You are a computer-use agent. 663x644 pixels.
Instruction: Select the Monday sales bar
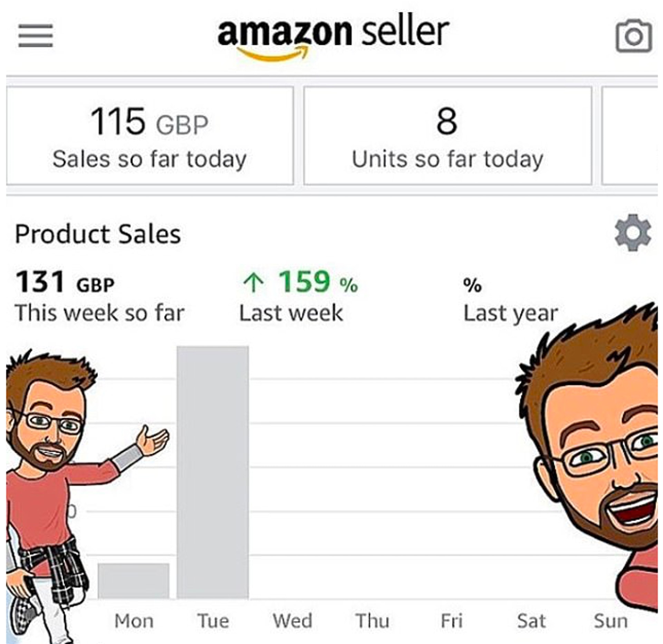click(x=133, y=581)
